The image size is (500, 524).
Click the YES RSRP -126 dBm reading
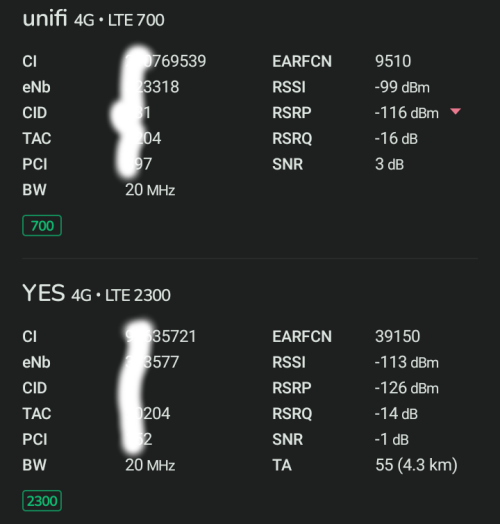[x=406, y=388]
